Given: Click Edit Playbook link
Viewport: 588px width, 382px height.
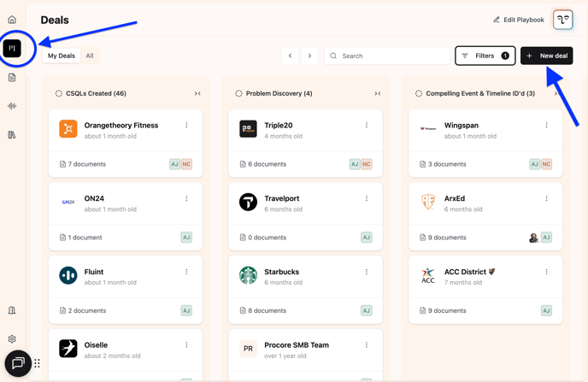Looking at the screenshot, I should tap(519, 20).
